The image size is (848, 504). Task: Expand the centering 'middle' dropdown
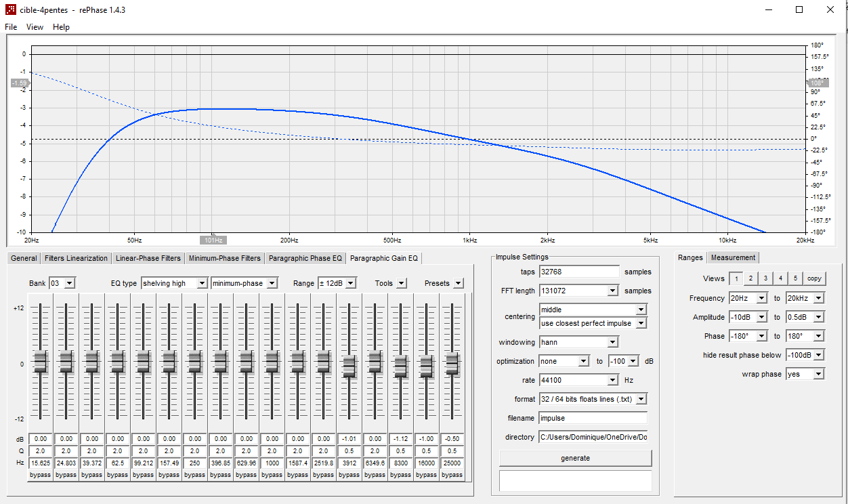tap(593, 310)
